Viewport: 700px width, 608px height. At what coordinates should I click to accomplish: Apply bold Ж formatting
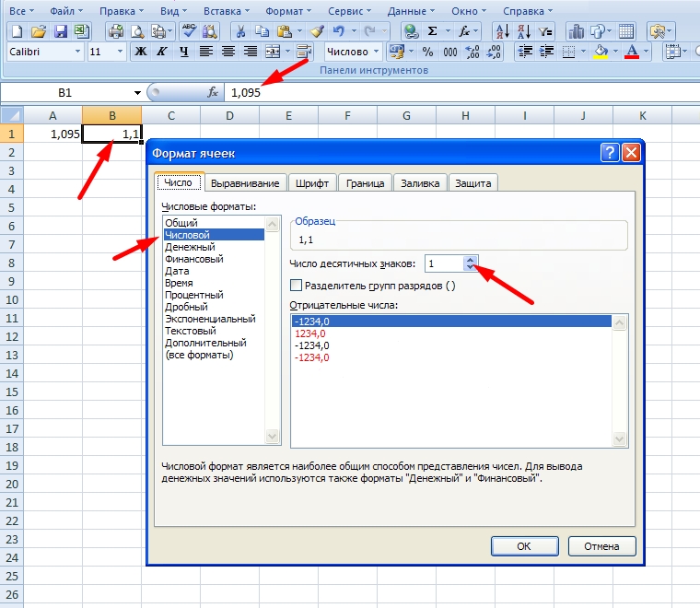(x=141, y=52)
